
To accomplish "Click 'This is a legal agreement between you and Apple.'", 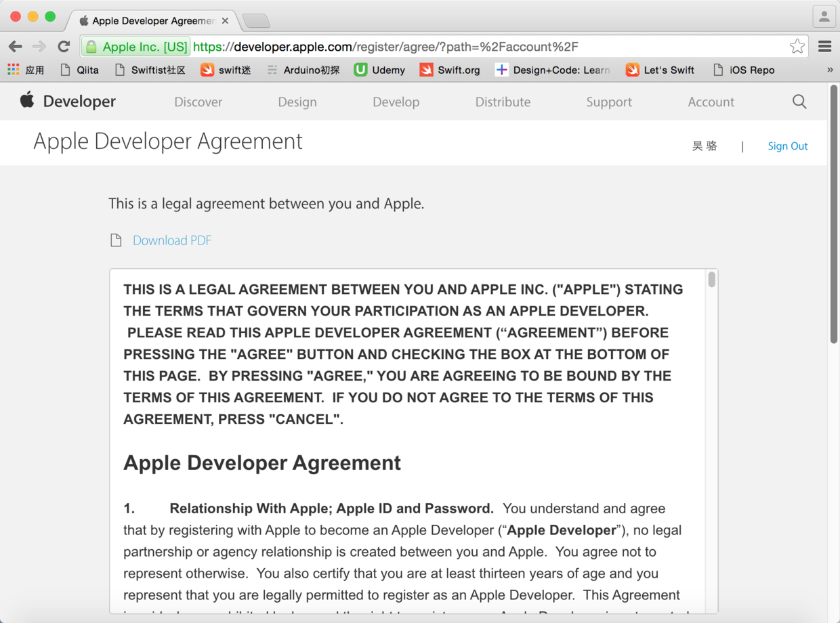I will 266,204.
